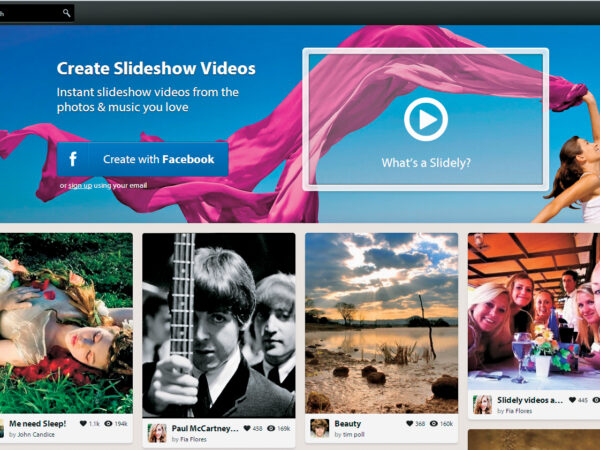
Task: Click the search magnifier icon
Action: pos(67,13)
